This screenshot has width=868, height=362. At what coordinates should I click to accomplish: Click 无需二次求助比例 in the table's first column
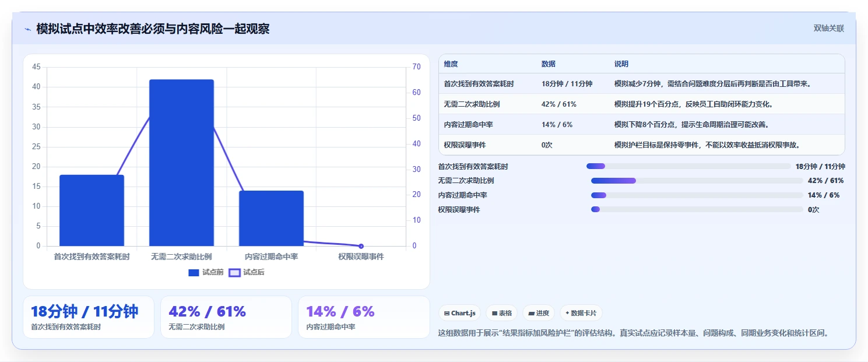[472, 104]
